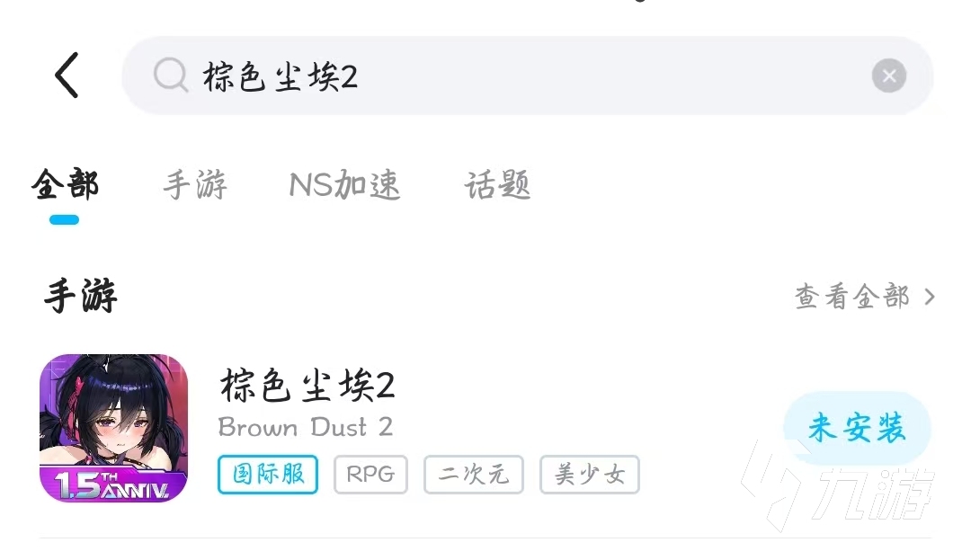Open the 话题 tab
The image size is (971, 560).
pyautogui.click(x=497, y=184)
